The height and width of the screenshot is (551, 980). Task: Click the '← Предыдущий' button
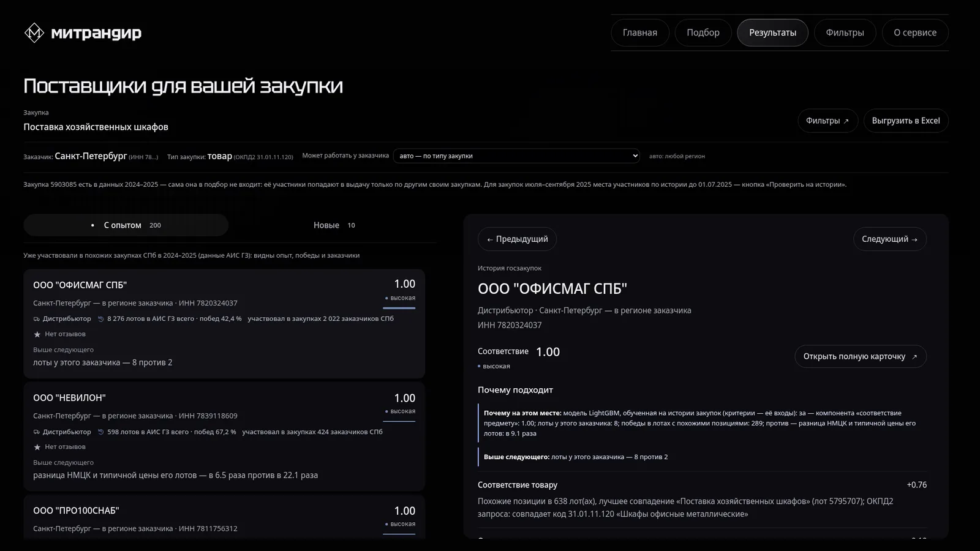click(x=517, y=239)
